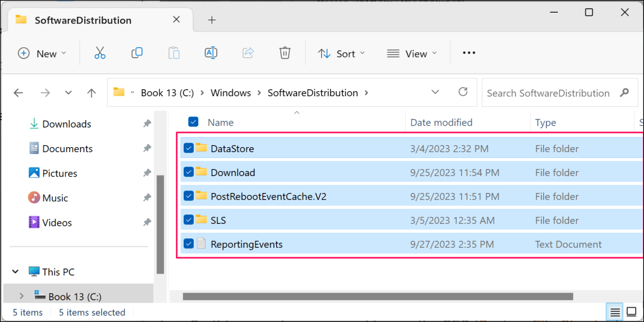Screen dimensions: 644x322
Task: Click the "5 items selected" status text
Action: (92, 313)
